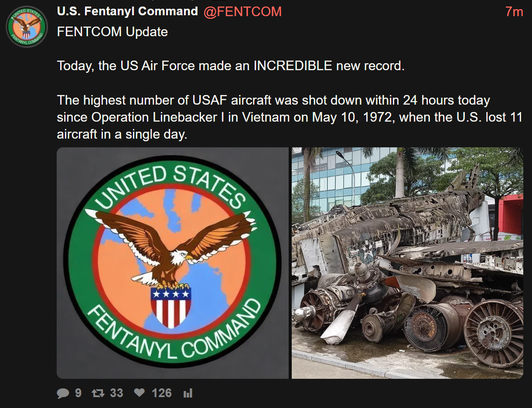This screenshot has height=408, width=532.
Task: Click the "The highest number of USAF" line
Action: pos(273,100)
